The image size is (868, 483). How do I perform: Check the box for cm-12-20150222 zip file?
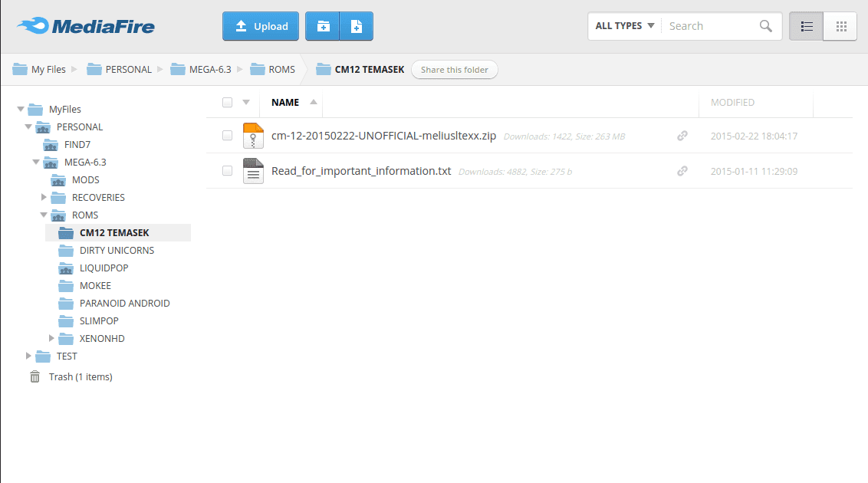(227, 136)
